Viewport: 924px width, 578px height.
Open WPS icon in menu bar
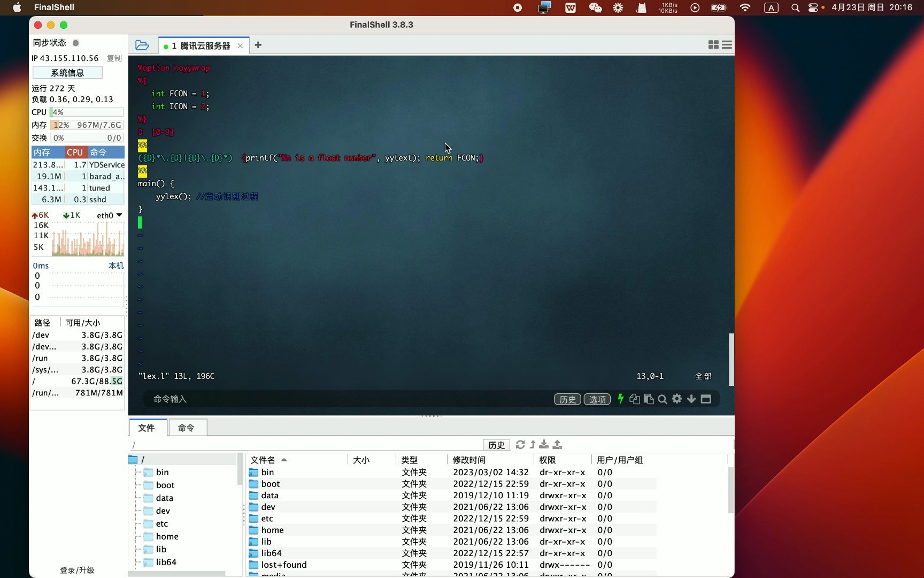(571, 7)
